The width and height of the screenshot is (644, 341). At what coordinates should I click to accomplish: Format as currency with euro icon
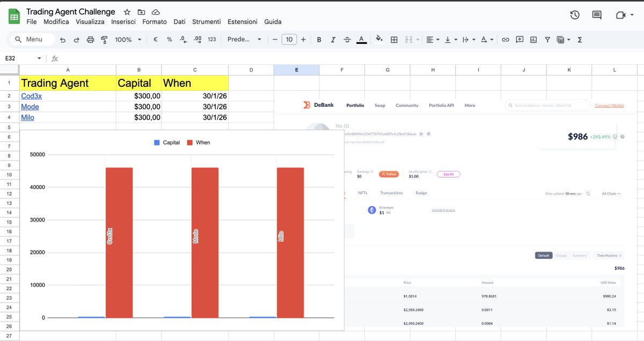tap(156, 40)
